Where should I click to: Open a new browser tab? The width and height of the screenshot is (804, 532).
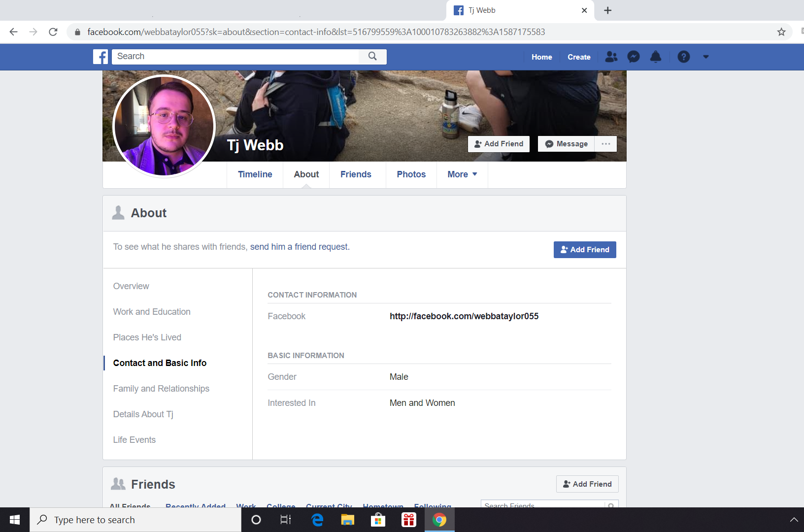coord(608,10)
